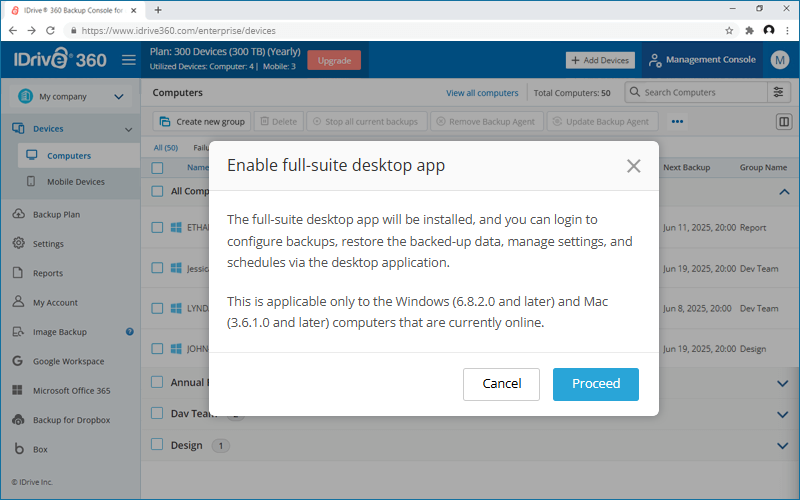Expand the Dav Team group chevron
The height and width of the screenshot is (500, 800).
(x=783, y=414)
